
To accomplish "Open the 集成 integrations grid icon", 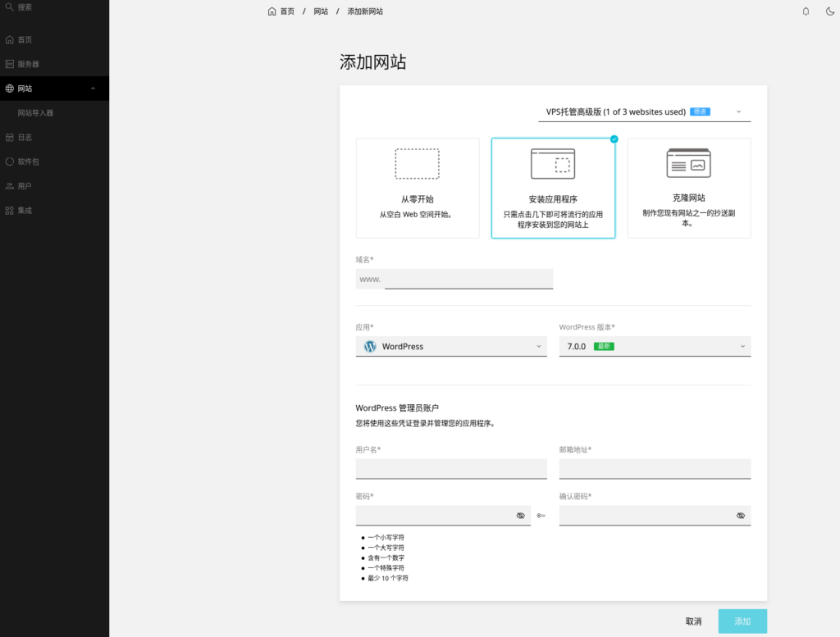I will pyautogui.click(x=9, y=211).
